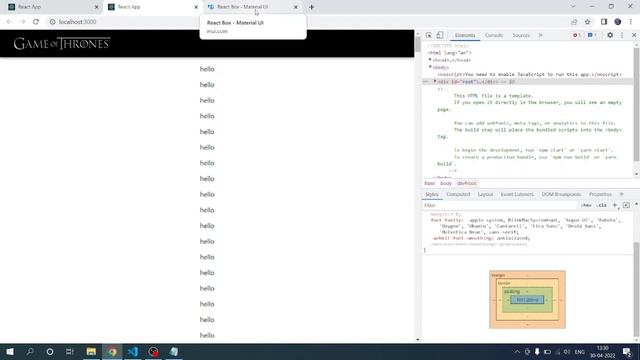Focus the styles Filter input field
The image size is (640, 360).
(x=500, y=205)
